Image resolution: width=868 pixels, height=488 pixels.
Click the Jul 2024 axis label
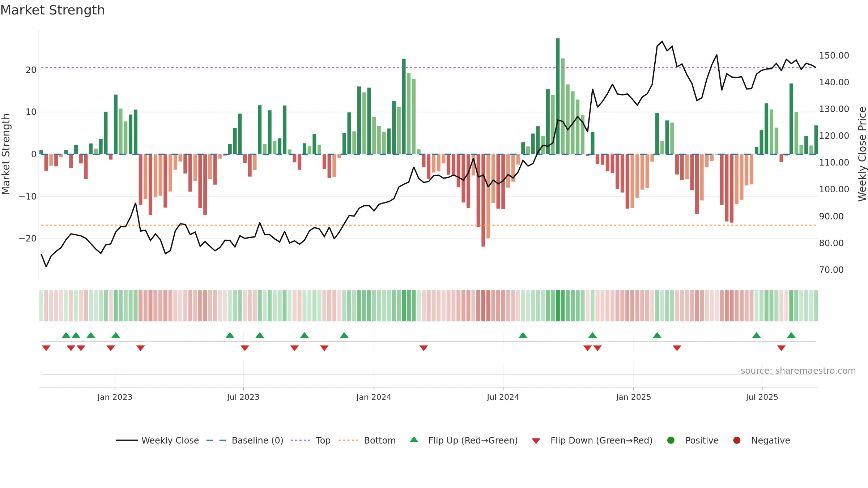(x=503, y=397)
